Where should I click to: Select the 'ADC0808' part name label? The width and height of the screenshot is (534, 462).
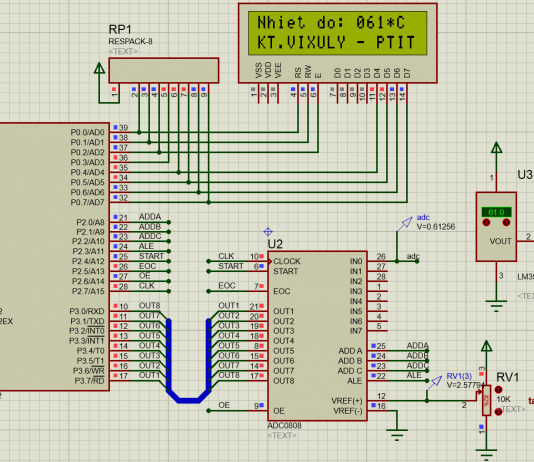(284, 426)
